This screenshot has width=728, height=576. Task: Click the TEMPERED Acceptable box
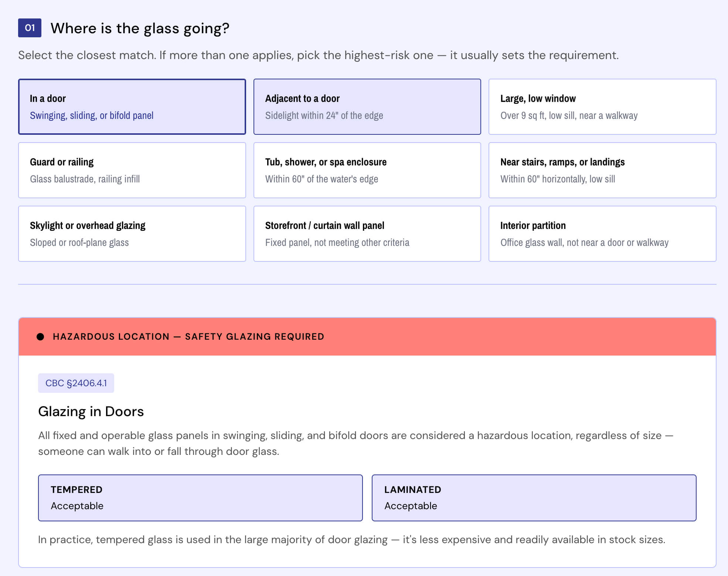200,498
